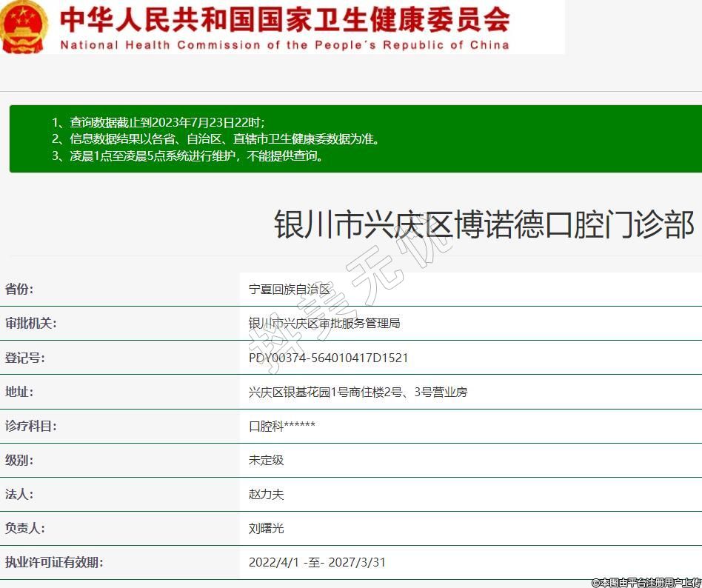
Task: Select the 执业许可证有效期 row label
Action: pyautogui.click(x=53, y=562)
